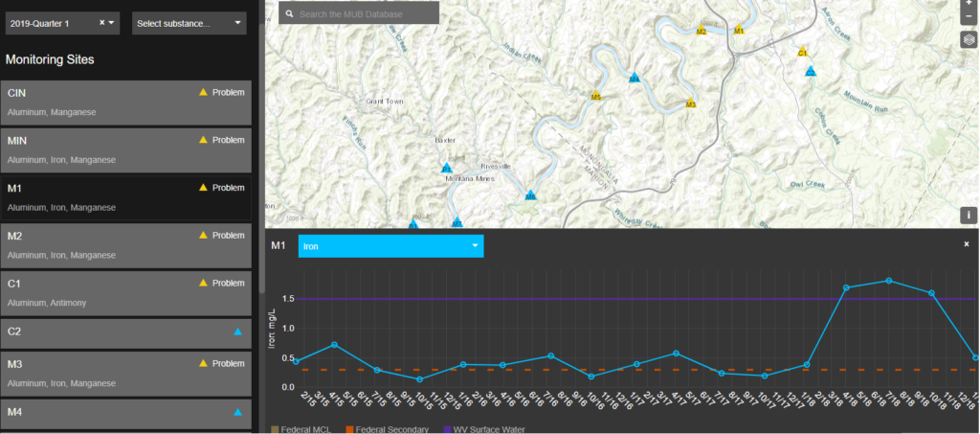Click the Rivesville map label
980x434 pixels.
496,167
